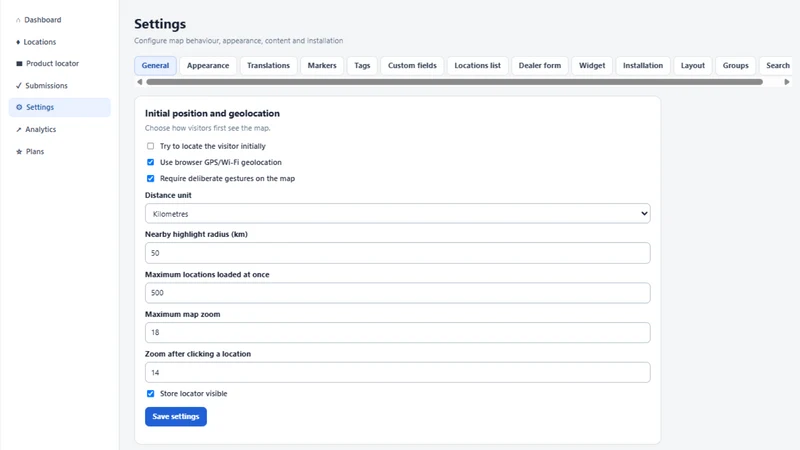Screen dimensions: 800x450
Task: Open the Search tab
Action: pos(778,65)
